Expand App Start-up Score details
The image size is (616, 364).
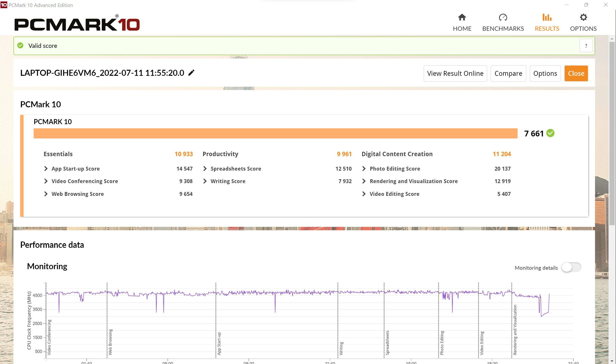[46, 168]
